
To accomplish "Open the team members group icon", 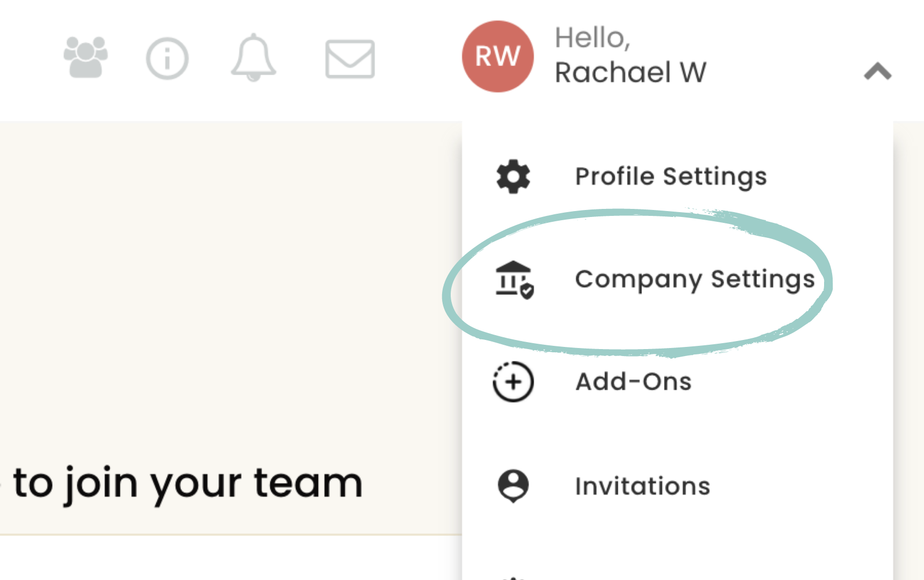I will pyautogui.click(x=85, y=57).
